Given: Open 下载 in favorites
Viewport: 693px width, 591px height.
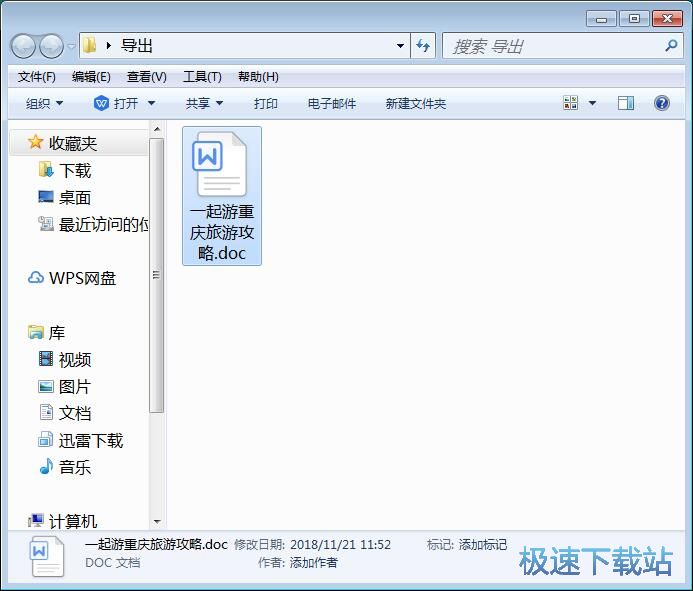Looking at the screenshot, I should [x=75, y=171].
